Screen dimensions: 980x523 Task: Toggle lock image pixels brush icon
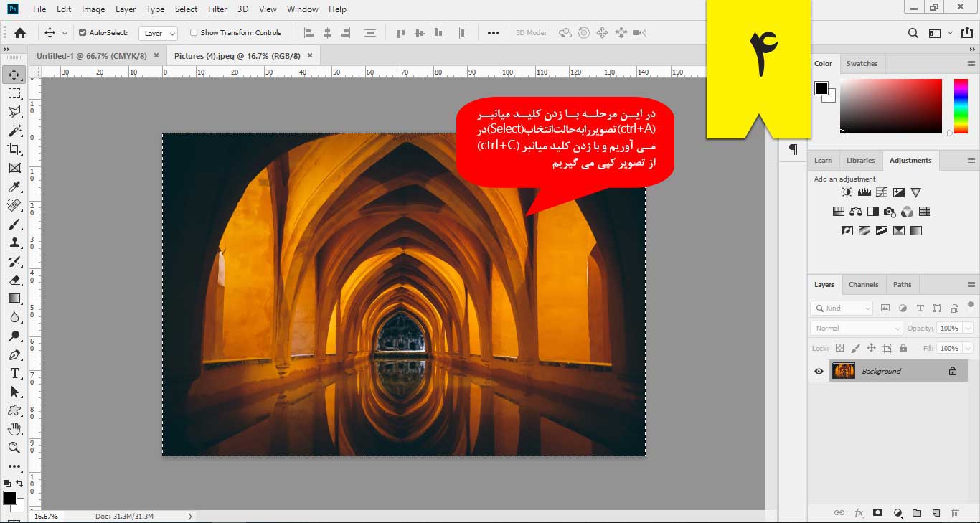(855, 348)
